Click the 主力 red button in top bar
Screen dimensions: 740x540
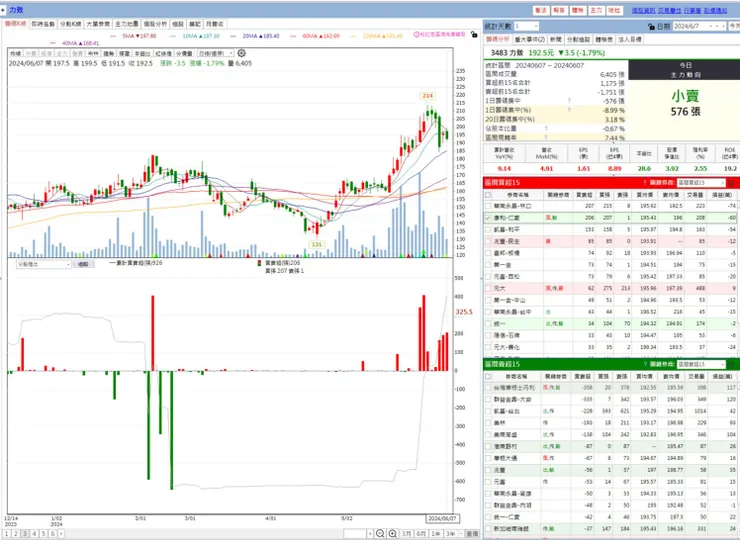(x=596, y=10)
